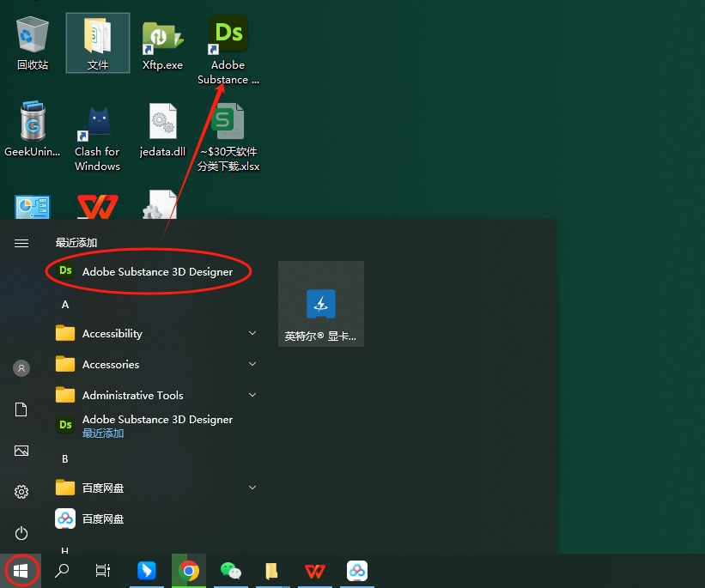Click the letter B section header
The image size is (705, 588).
(65, 459)
